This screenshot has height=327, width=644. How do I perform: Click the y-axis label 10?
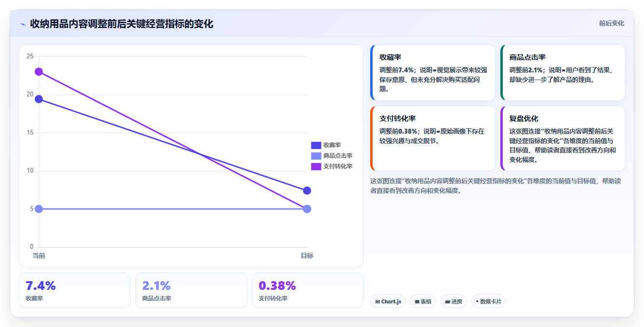pos(30,171)
